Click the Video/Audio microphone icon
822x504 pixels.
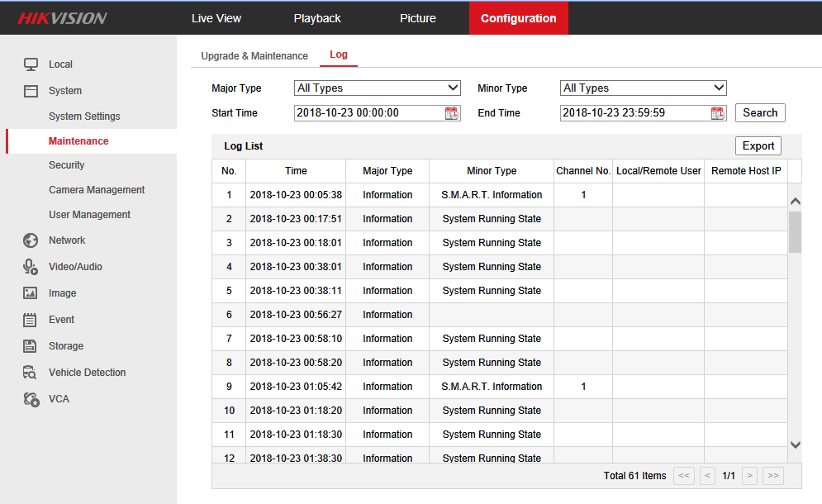pyautogui.click(x=31, y=267)
